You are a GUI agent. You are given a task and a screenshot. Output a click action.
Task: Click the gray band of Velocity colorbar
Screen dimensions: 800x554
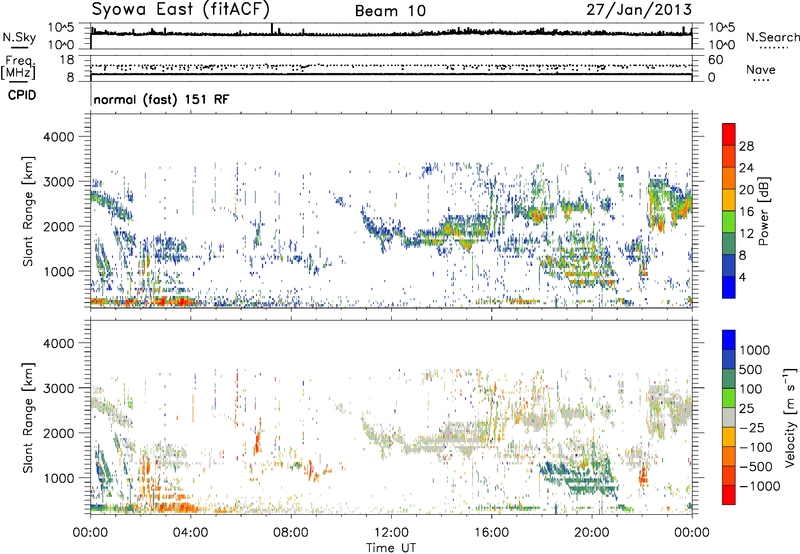click(x=729, y=417)
